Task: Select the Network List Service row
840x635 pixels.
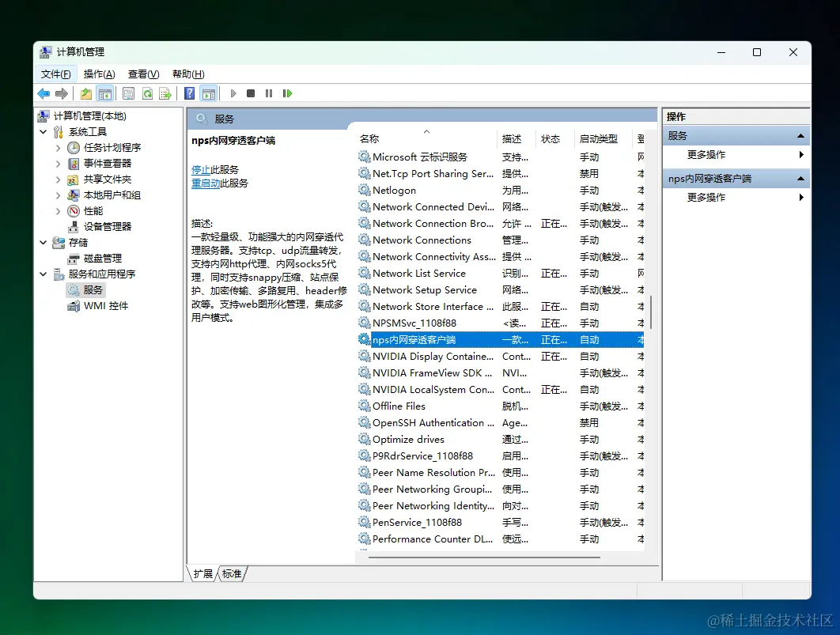Action: point(501,274)
